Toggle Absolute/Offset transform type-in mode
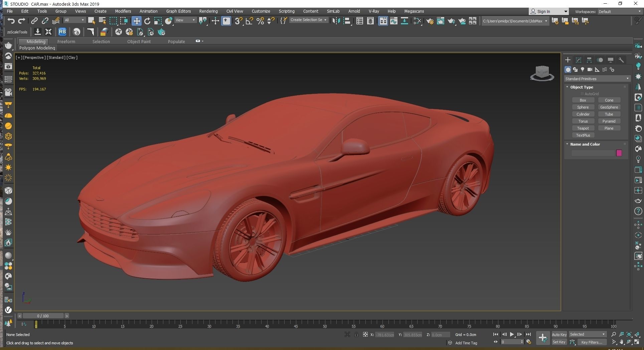The height and width of the screenshot is (350, 644). coord(365,334)
